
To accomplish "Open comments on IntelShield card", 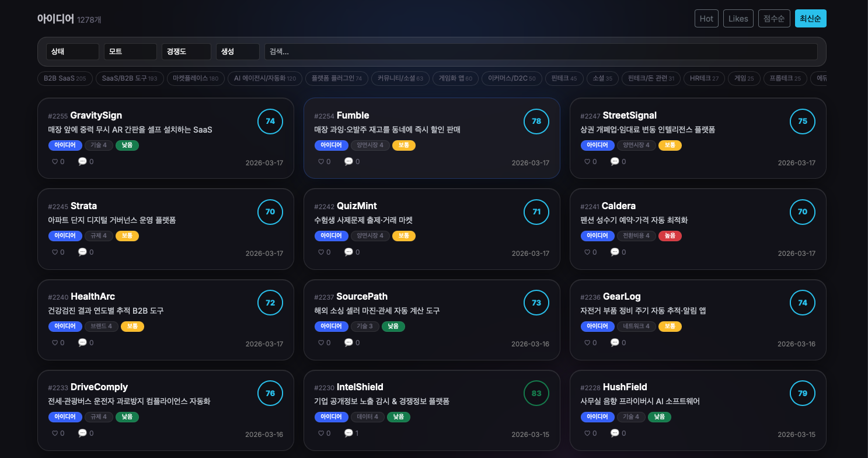I will [x=348, y=433].
